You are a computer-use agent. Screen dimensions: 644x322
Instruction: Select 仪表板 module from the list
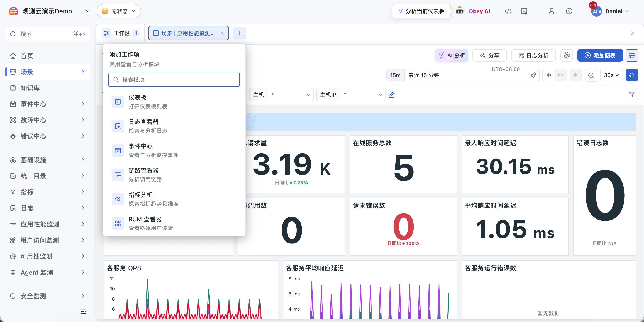(x=174, y=102)
